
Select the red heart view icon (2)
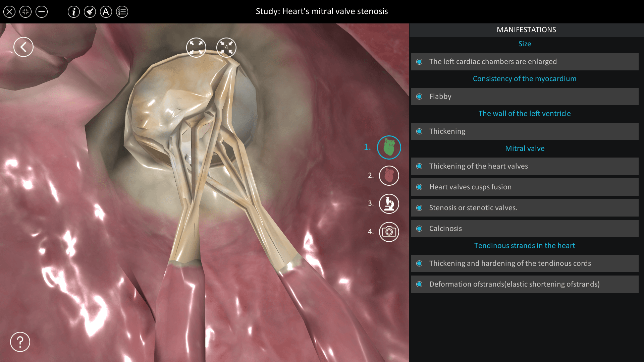pyautogui.click(x=389, y=176)
